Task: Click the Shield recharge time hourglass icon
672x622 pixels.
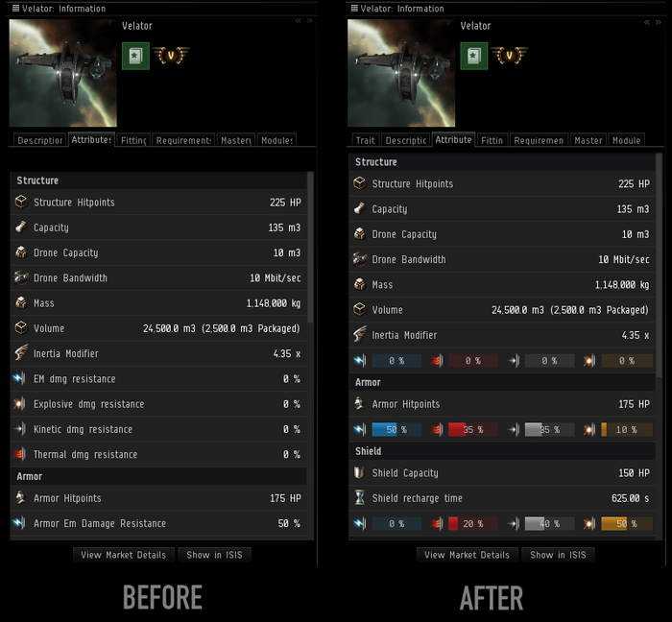Action: click(360, 498)
